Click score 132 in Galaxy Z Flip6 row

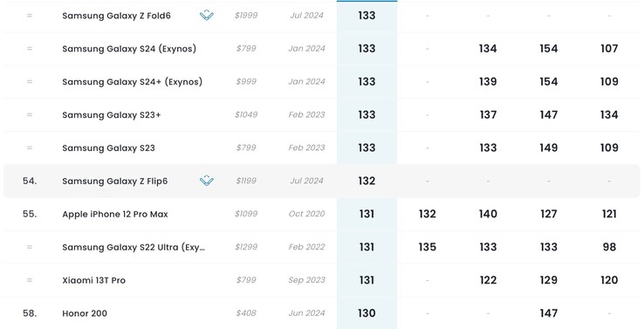[x=367, y=181]
